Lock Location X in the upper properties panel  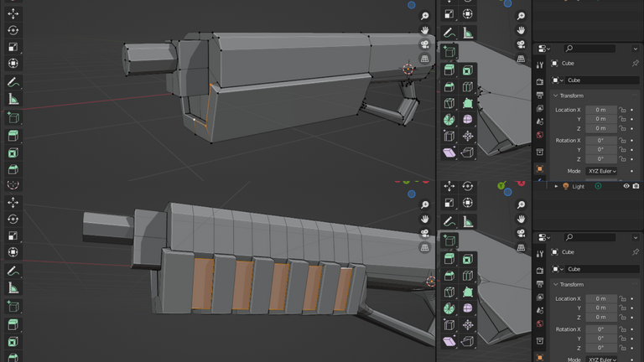click(623, 110)
